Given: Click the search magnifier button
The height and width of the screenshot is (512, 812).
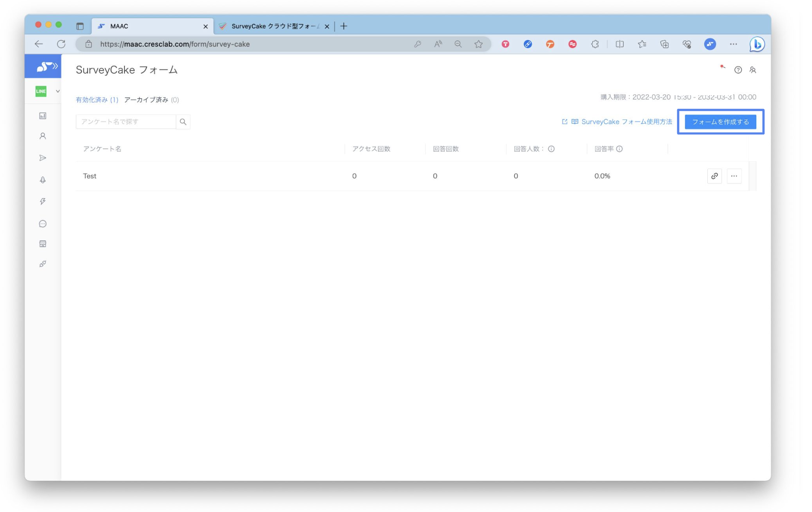Looking at the screenshot, I should (x=183, y=122).
